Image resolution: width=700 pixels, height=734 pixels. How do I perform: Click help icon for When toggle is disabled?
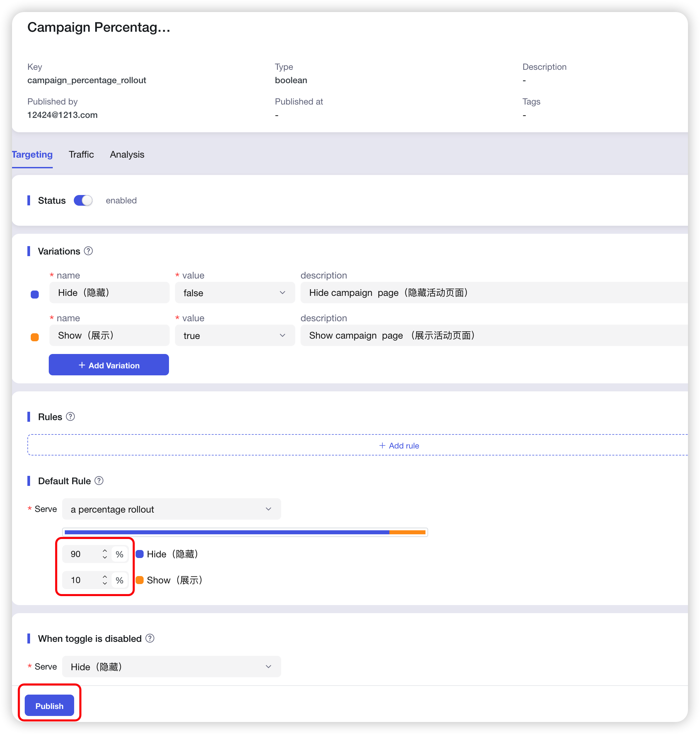150,638
